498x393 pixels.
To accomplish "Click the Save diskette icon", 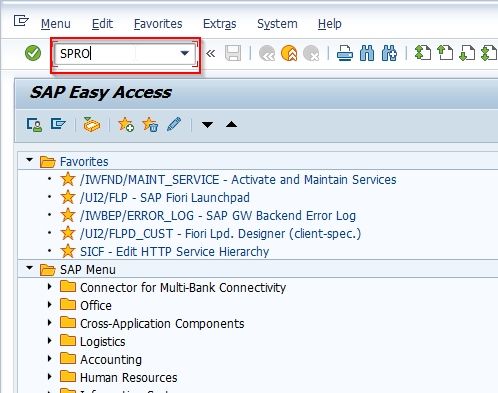I will pos(233,53).
